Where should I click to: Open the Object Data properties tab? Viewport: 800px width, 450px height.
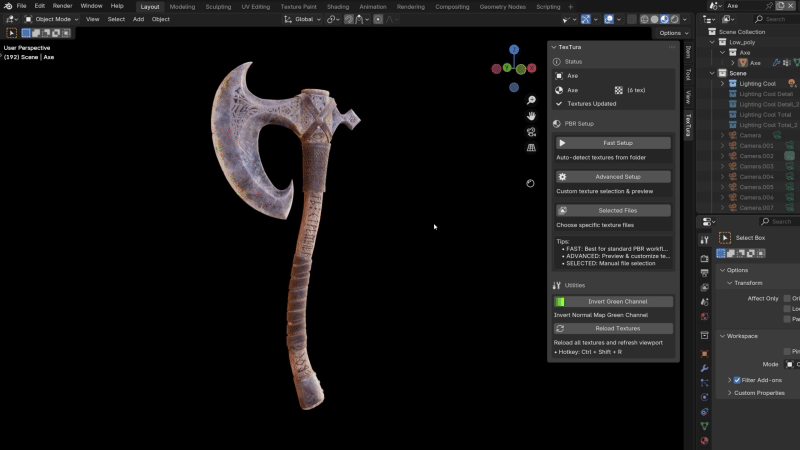(x=705, y=426)
